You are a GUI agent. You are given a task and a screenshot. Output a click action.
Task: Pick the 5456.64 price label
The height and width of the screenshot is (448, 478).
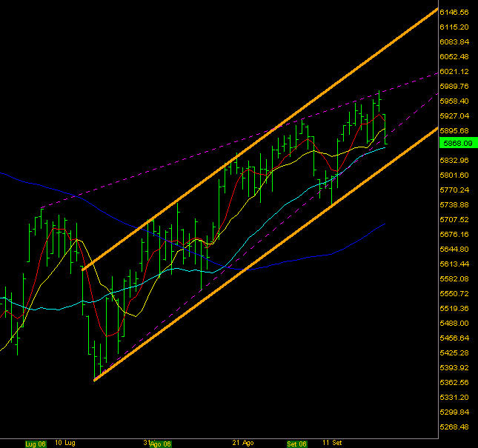click(x=454, y=338)
